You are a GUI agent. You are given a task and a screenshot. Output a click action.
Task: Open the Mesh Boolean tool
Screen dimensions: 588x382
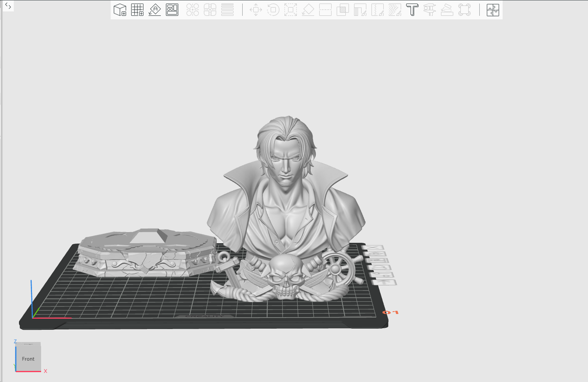coord(343,10)
